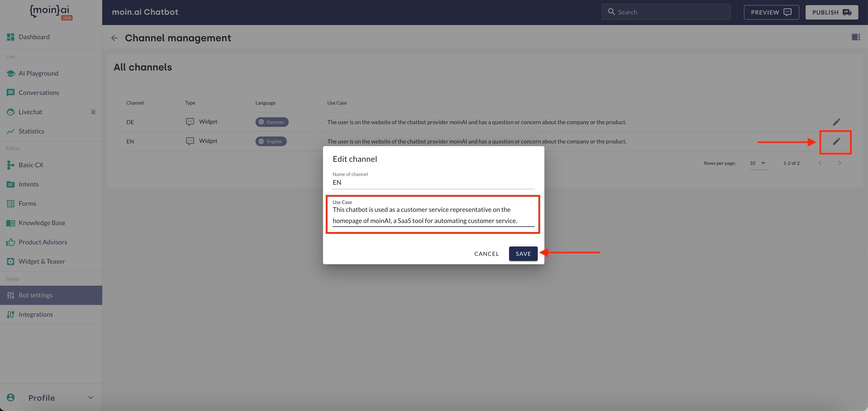Cancel the Edit channel dialog

pyautogui.click(x=486, y=254)
